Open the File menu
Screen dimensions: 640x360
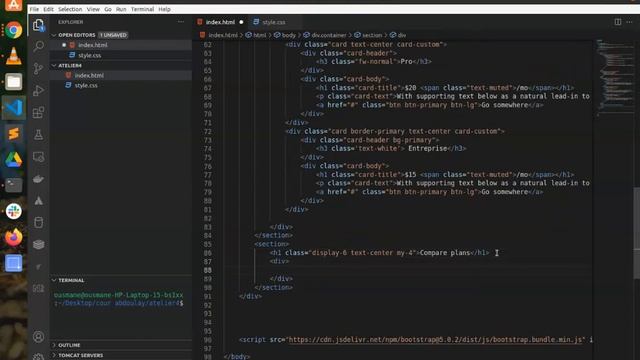click(34, 9)
